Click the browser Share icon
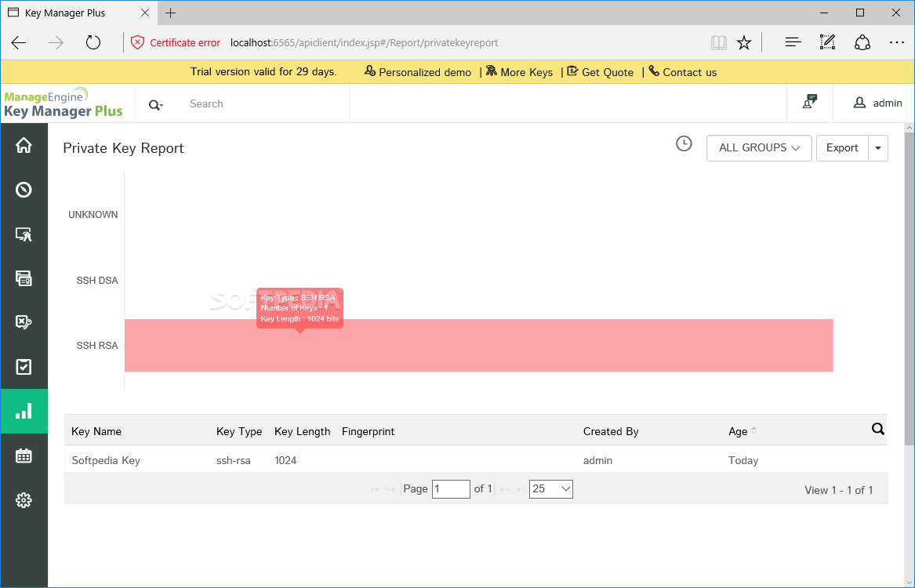Viewport: 915px width, 588px height. (862, 42)
